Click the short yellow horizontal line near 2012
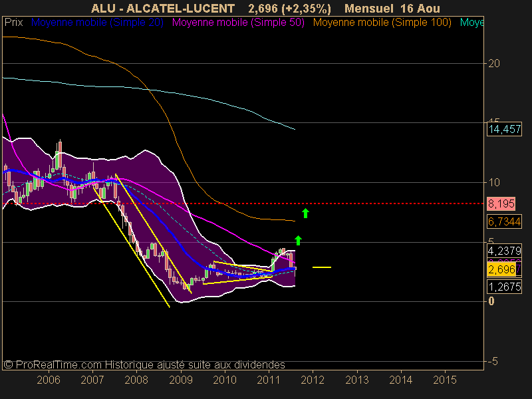The height and width of the screenshot is (399, 532). (x=322, y=267)
